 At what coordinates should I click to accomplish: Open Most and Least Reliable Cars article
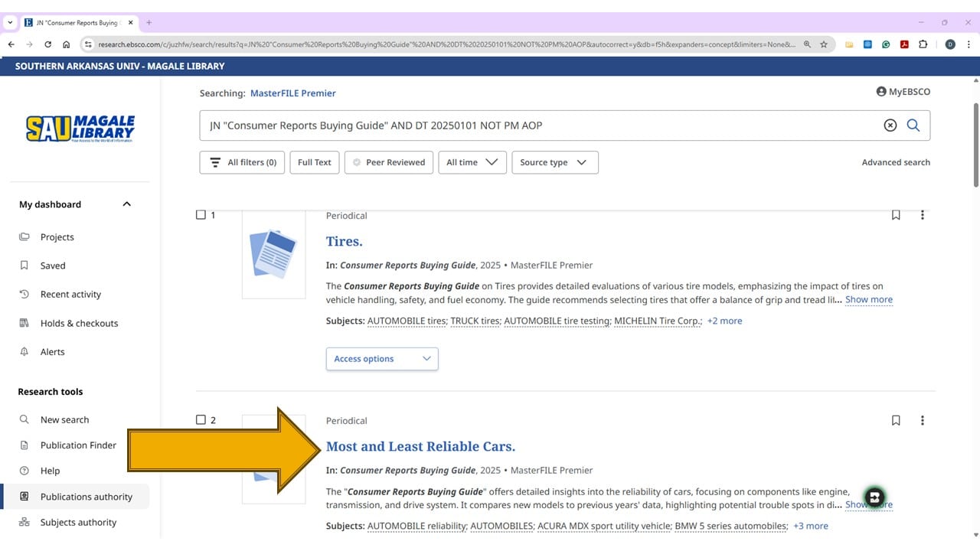[420, 446]
